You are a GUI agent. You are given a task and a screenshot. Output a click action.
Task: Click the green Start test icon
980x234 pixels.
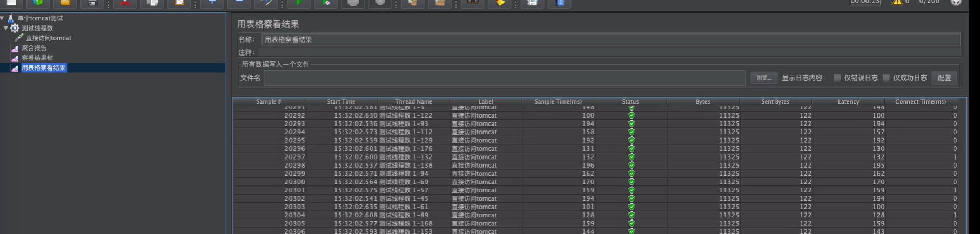[299, 3]
